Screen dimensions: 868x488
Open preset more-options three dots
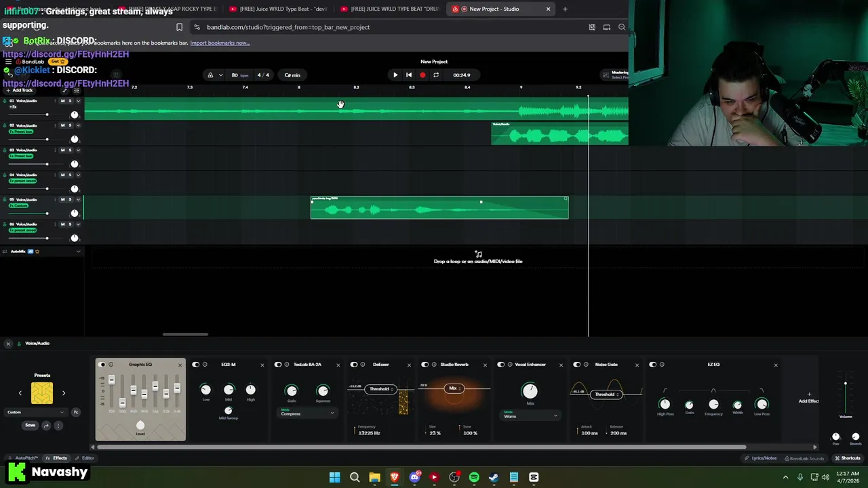coord(58,426)
